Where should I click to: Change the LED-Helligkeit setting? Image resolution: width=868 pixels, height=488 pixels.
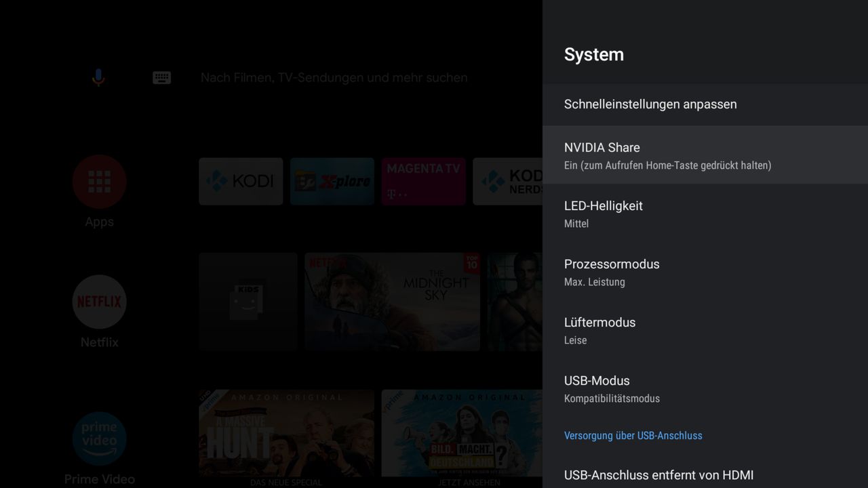(x=705, y=213)
